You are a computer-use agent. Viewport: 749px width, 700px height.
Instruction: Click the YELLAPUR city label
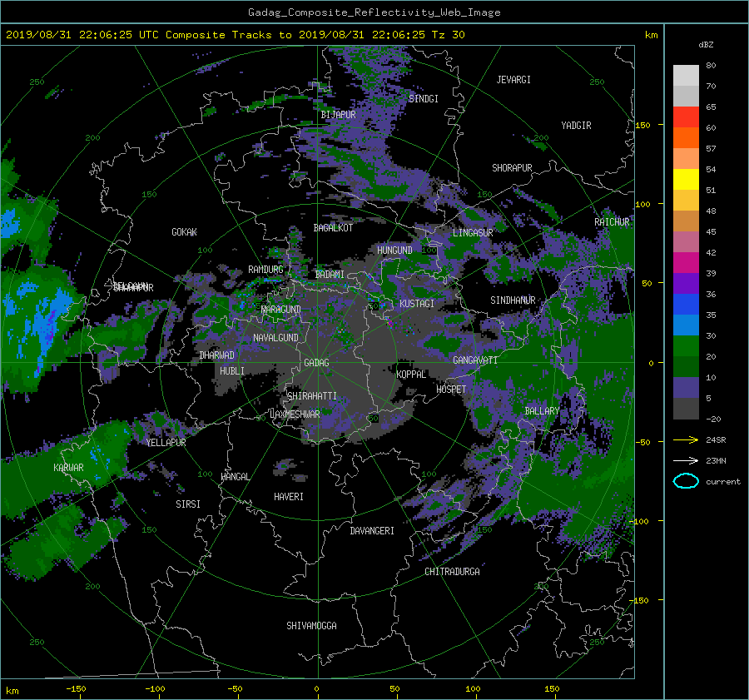click(x=166, y=443)
